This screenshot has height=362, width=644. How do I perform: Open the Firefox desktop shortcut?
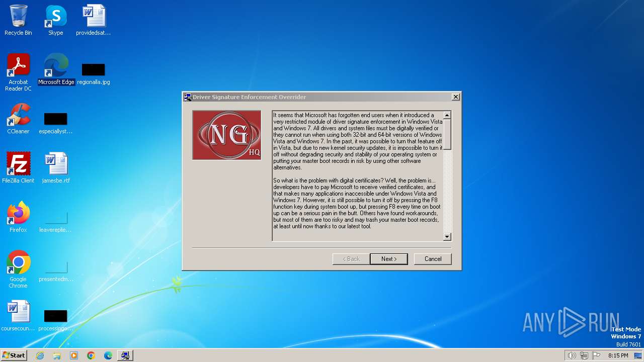18,217
